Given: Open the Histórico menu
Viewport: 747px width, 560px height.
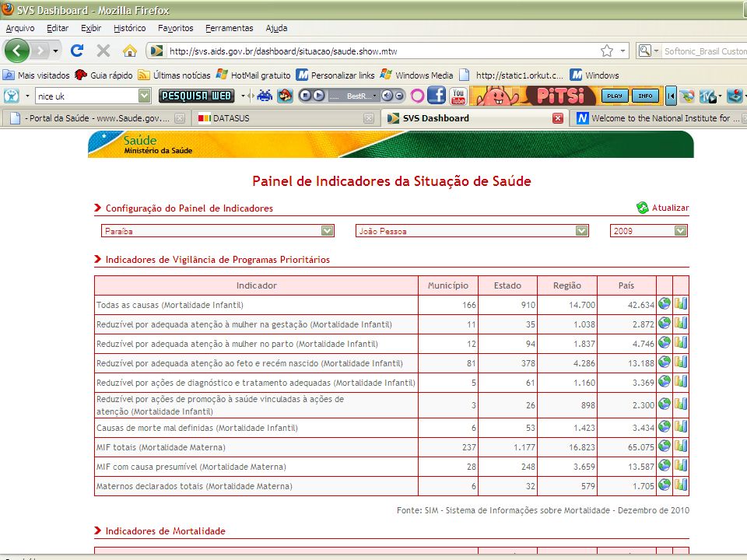Looking at the screenshot, I should click(x=130, y=28).
